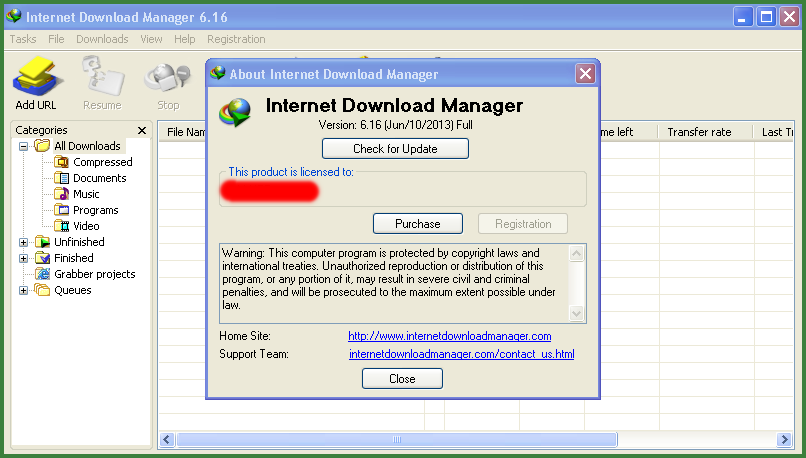Select the Documents category label
This screenshot has width=806, height=458.
pyautogui.click(x=100, y=178)
